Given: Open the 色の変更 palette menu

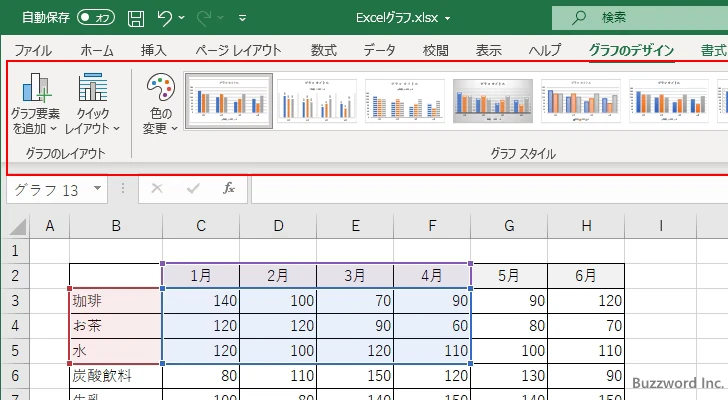Looking at the screenshot, I should pos(161,103).
